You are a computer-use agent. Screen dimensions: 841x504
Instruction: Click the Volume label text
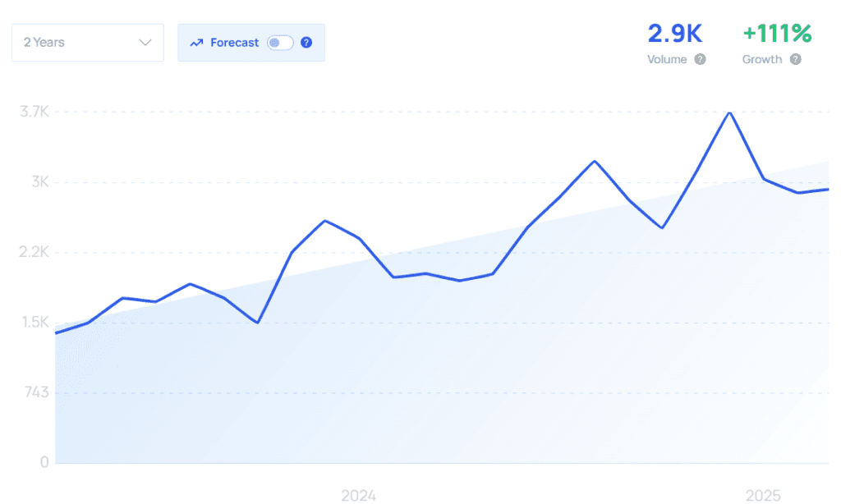click(x=667, y=59)
